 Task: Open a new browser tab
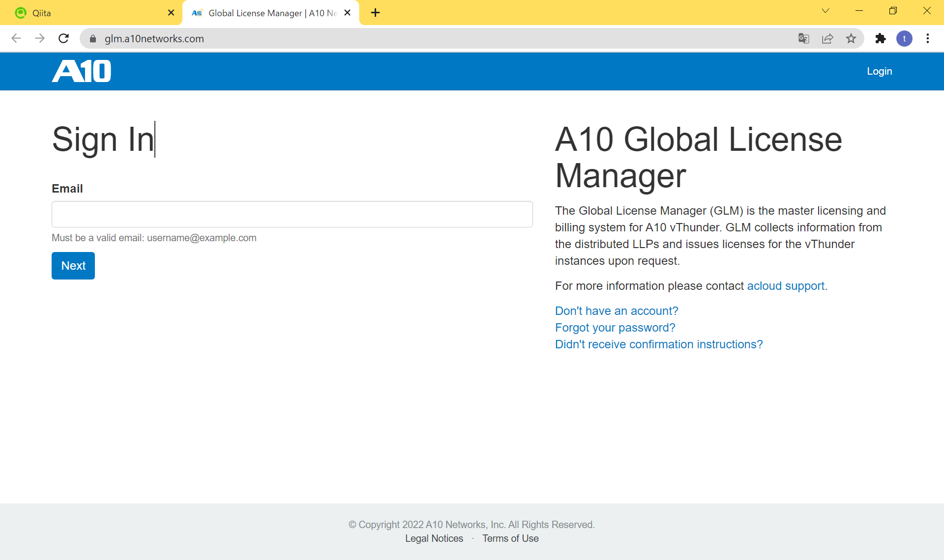(x=375, y=13)
